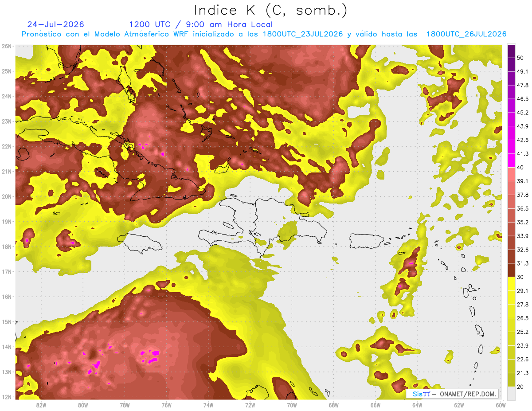
Task: Click the longitude label "62W"
Action: (459, 405)
